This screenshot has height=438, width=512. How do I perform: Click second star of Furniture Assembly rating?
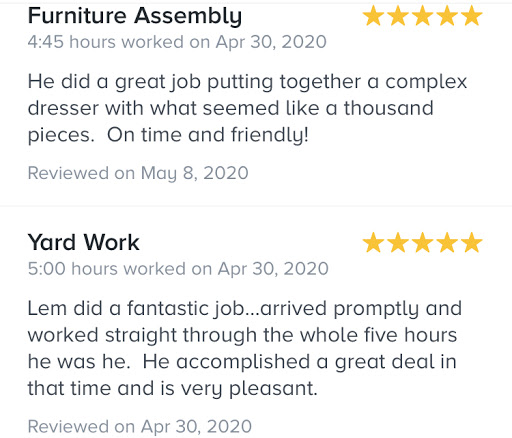click(398, 16)
